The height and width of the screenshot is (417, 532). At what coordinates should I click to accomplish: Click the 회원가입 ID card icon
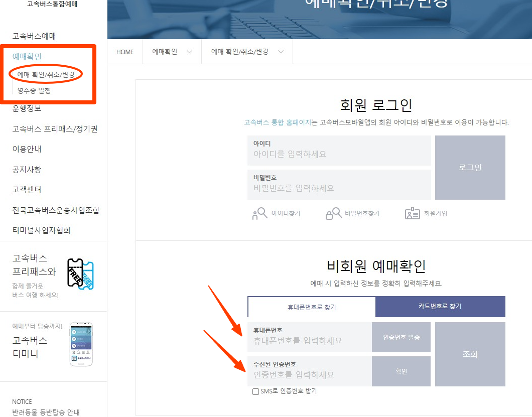coord(412,213)
